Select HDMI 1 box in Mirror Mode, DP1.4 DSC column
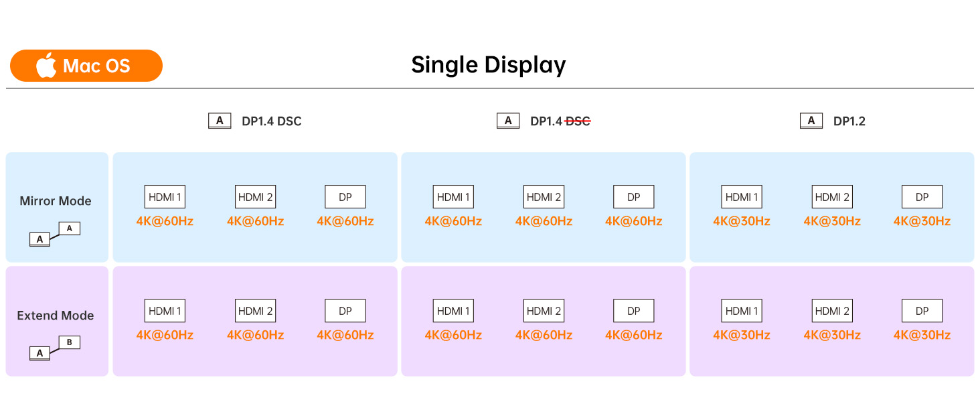Image resolution: width=980 pixels, height=402 pixels. [165, 197]
